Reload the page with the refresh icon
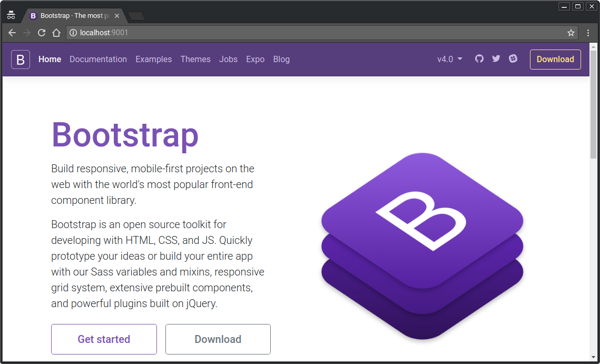Image resolution: width=600 pixels, height=364 pixels. tap(41, 32)
